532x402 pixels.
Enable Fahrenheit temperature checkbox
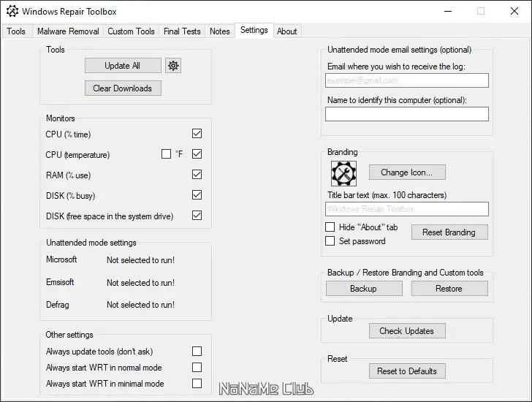tap(167, 154)
